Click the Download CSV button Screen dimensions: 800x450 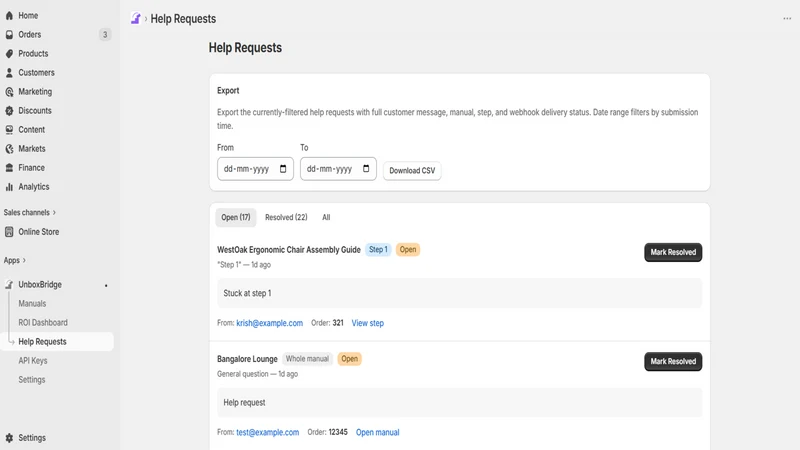tap(412, 170)
